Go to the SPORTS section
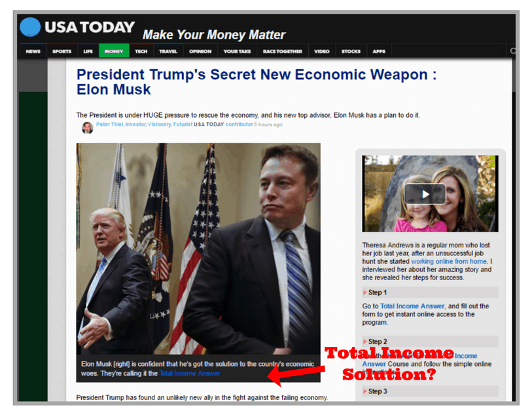 (x=62, y=51)
